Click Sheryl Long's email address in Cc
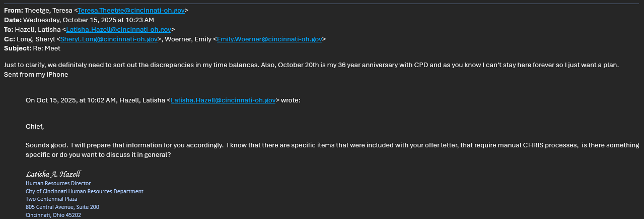Viewport: 644px width, 219px height. (x=109, y=39)
